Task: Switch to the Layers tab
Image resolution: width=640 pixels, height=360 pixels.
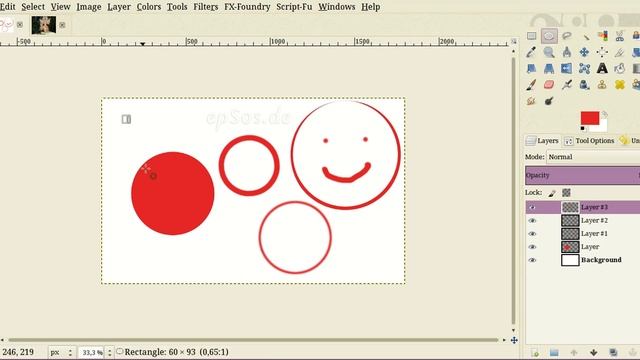Action: 542,141
